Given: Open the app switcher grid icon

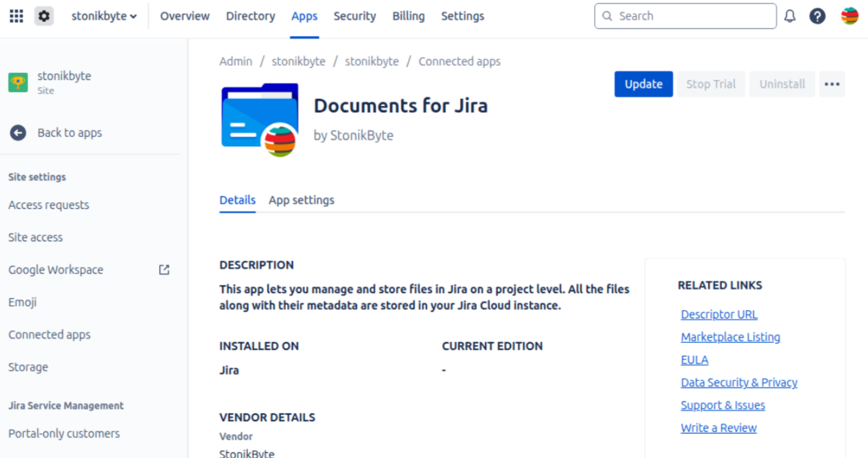Looking at the screenshot, I should coord(16,16).
